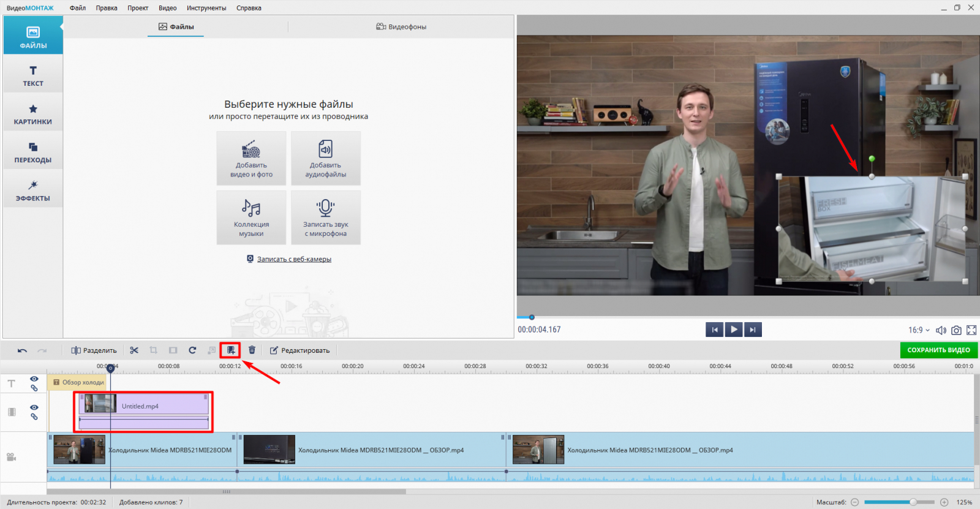Click the Сохранить видео button
The width and height of the screenshot is (980, 509).
(x=938, y=350)
